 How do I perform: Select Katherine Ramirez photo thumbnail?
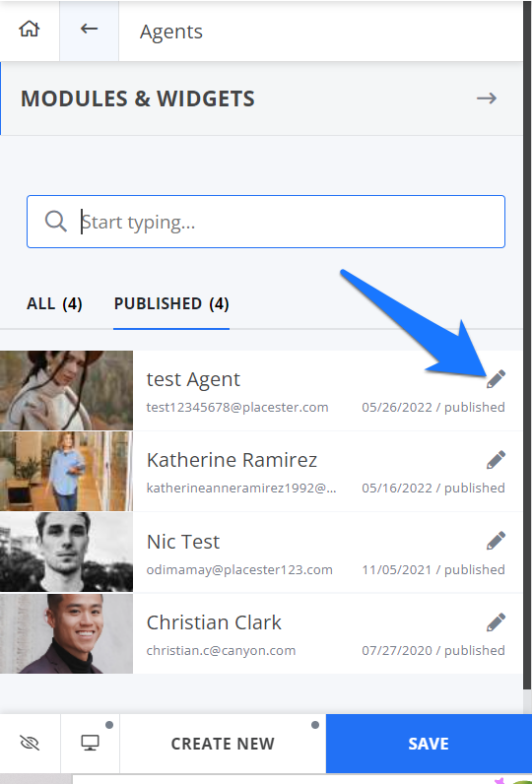[67, 471]
